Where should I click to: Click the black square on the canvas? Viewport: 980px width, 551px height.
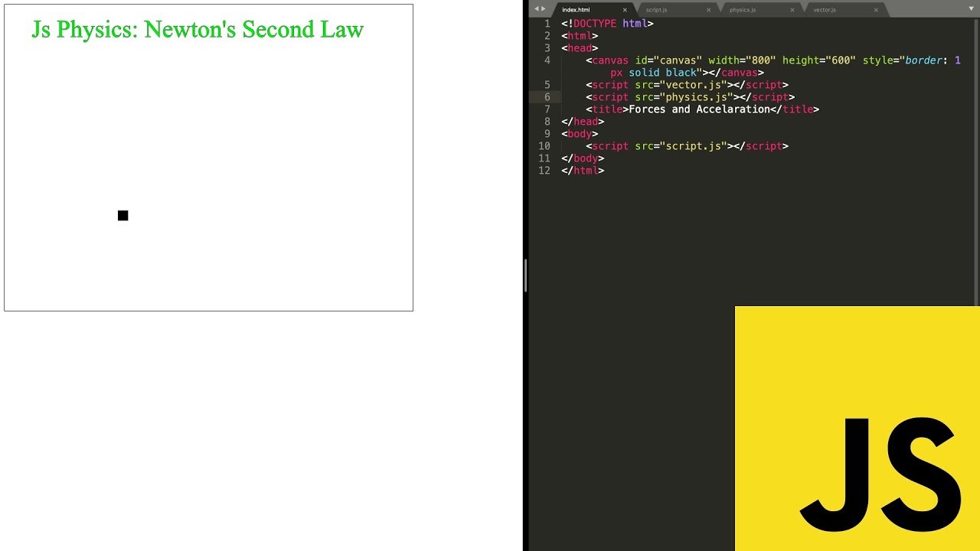[x=123, y=216]
